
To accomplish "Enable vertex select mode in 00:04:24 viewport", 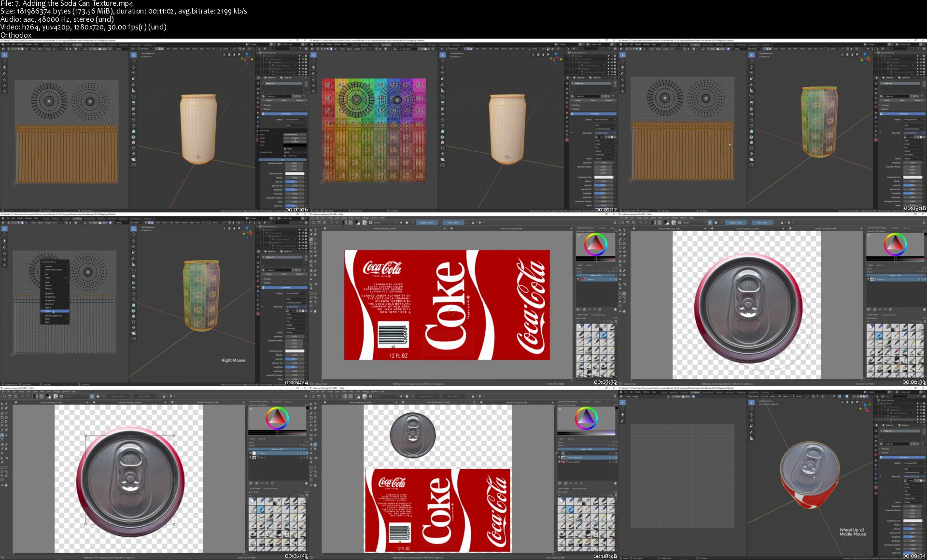I will click(x=146, y=223).
